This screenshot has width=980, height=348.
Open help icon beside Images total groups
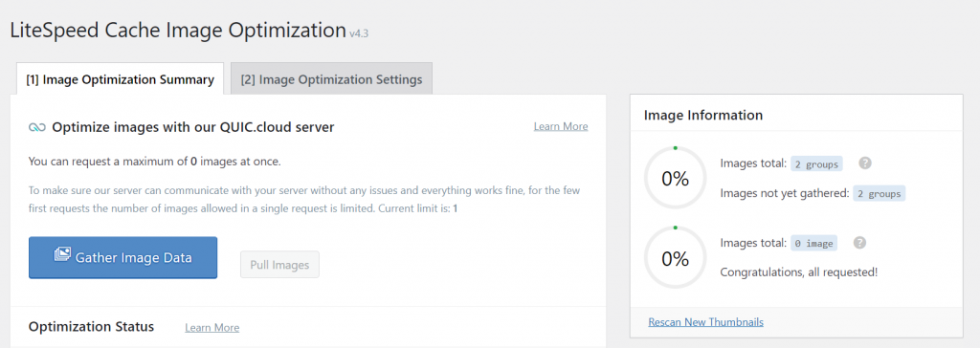[865, 163]
